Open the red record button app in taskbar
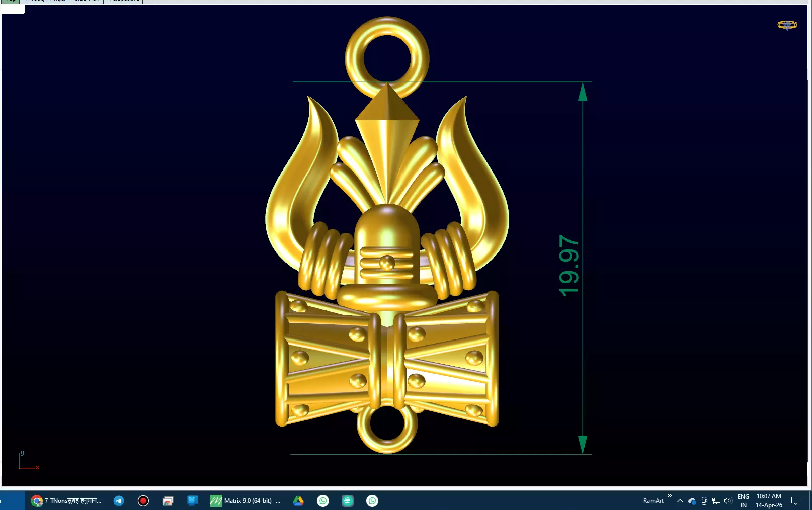The image size is (812, 510). point(143,500)
